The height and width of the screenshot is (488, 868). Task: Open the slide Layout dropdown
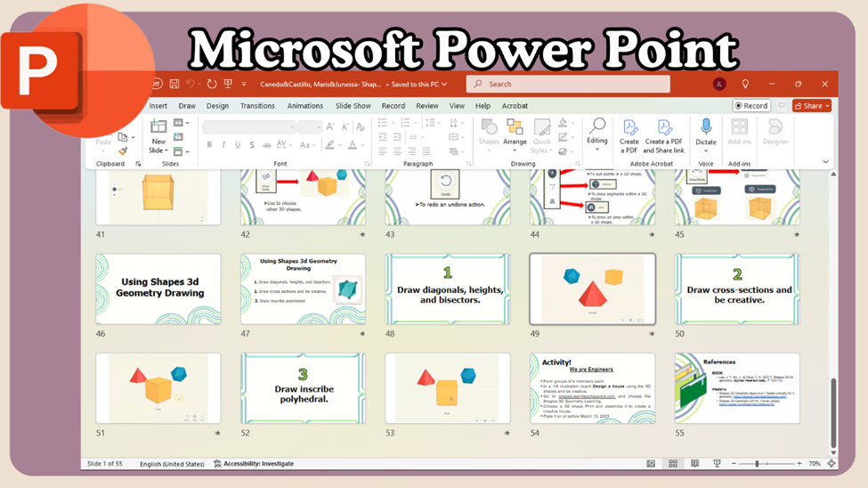pos(181,122)
